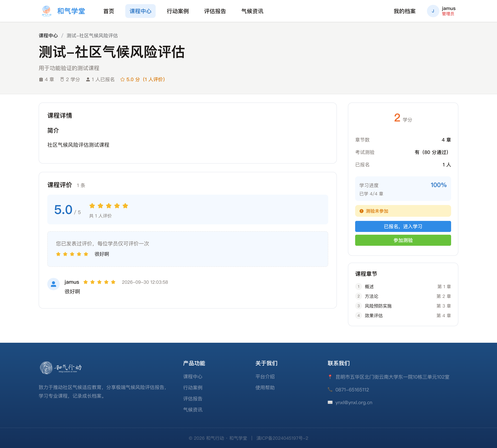The width and height of the screenshot is (497, 448).
Task: Open 评估报告 in top navigation
Action: pyautogui.click(x=215, y=11)
